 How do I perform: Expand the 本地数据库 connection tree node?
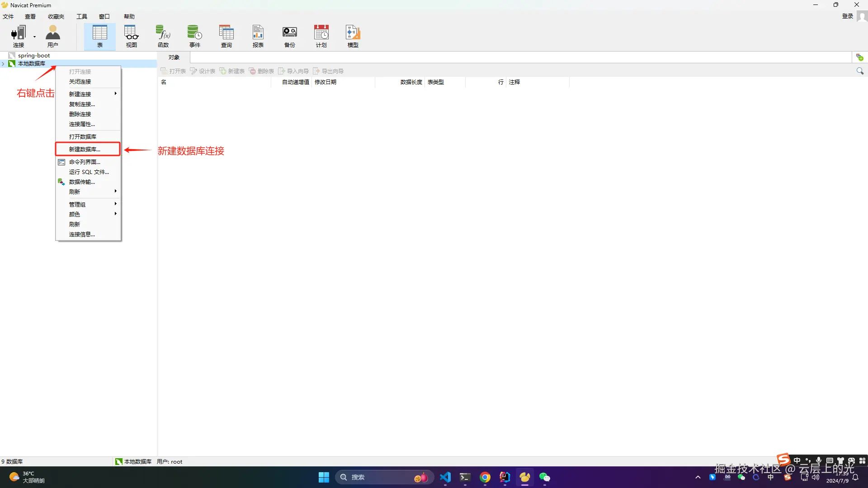(3, 64)
